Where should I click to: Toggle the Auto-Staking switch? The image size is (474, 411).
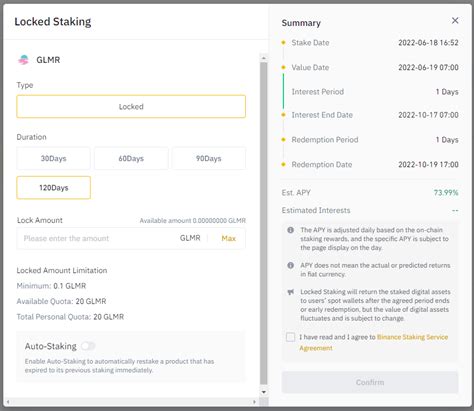(88, 346)
